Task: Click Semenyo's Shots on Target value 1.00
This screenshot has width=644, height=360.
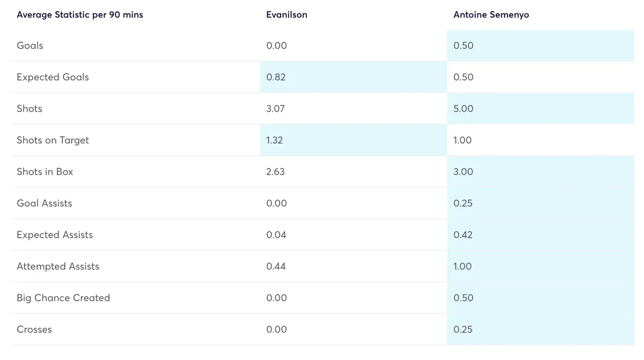Action: pos(463,140)
